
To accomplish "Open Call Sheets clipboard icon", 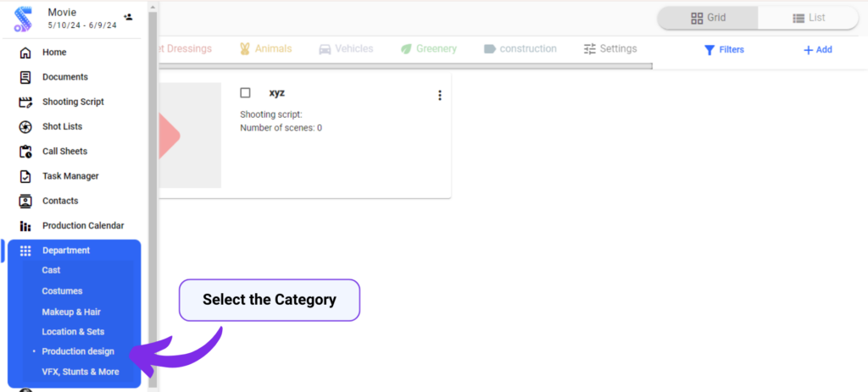I will [25, 152].
